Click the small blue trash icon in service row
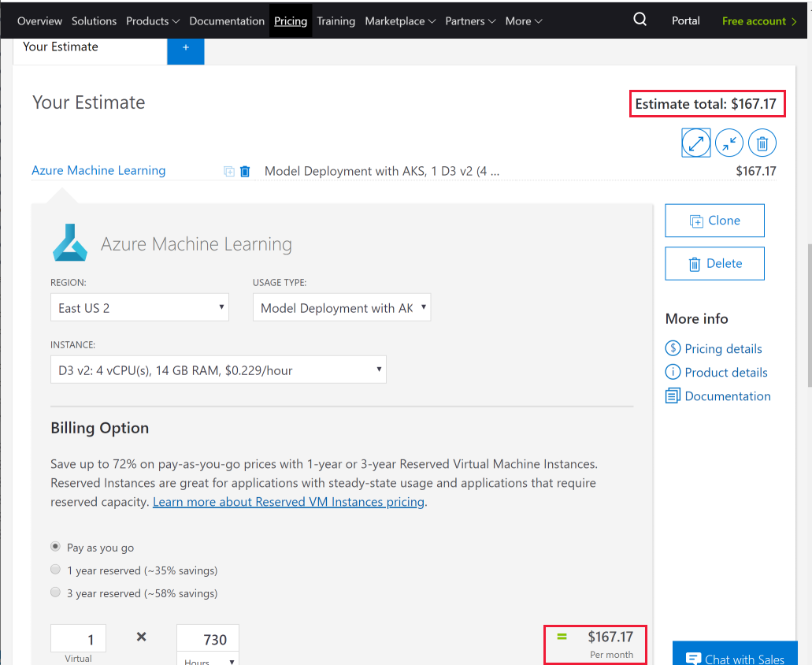The image size is (812, 665). (x=245, y=171)
